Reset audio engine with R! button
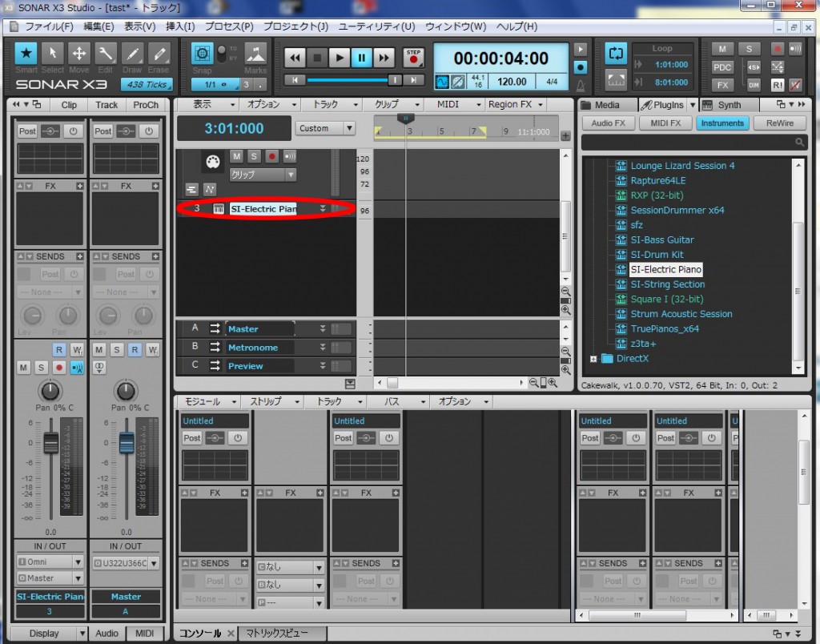 [x=777, y=85]
